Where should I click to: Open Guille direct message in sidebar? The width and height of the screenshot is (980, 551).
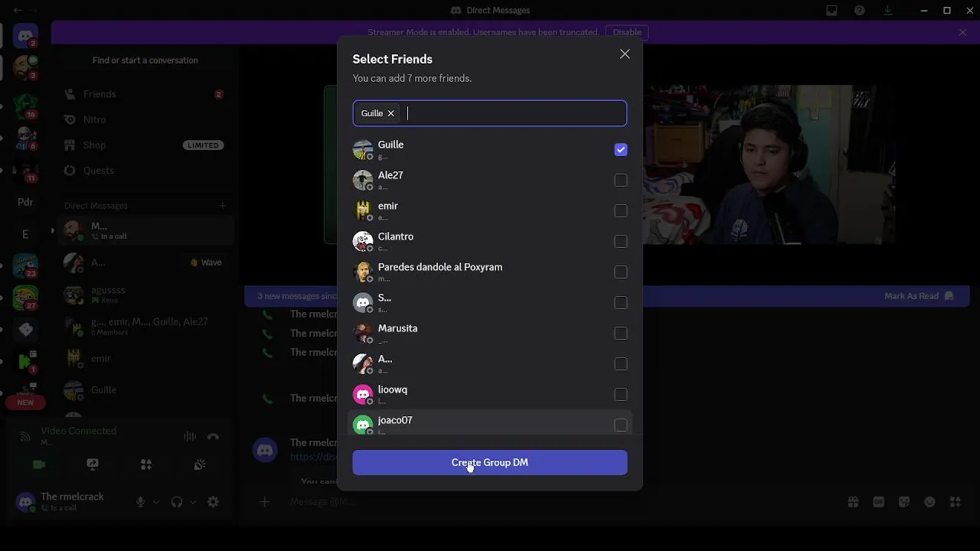pyautogui.click(x=145, y=390)
